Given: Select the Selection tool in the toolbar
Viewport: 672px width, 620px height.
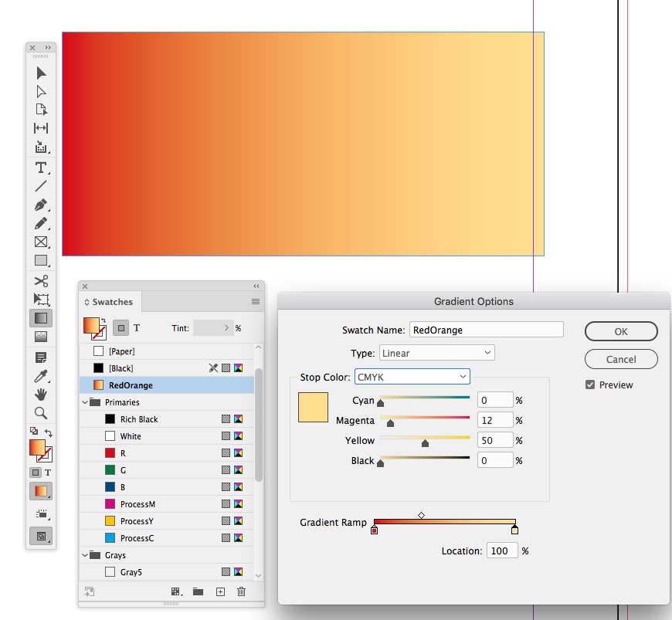Looking at the screenshot, I should [41, 73].
